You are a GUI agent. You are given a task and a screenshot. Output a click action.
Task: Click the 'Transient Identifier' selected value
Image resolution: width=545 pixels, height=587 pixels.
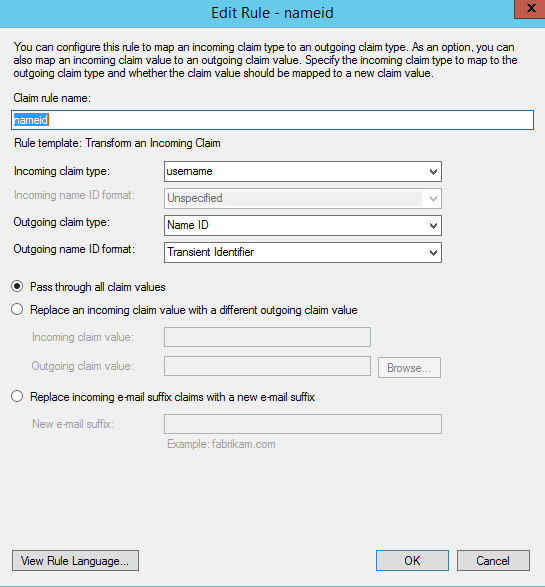coord(210,252)
